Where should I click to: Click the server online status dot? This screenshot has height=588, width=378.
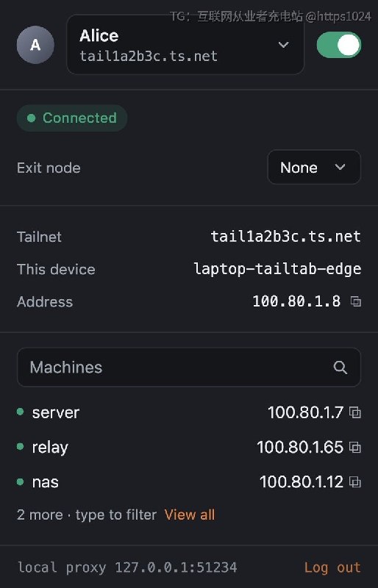[21, 412]
